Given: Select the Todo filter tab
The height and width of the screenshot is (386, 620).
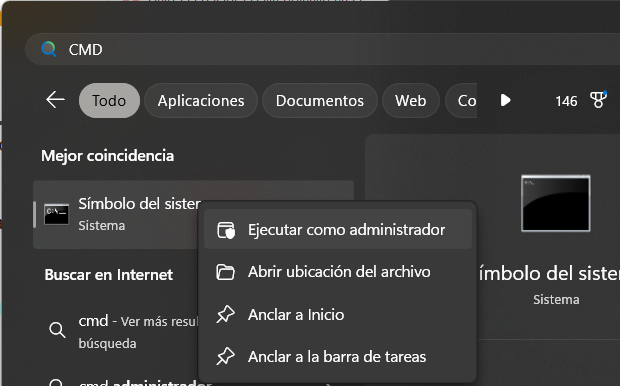Looking at the screenshot, I should 109,100.
